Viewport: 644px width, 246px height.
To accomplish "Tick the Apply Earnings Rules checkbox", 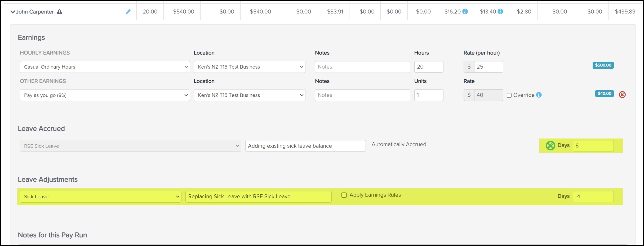I will pos(344,195).
